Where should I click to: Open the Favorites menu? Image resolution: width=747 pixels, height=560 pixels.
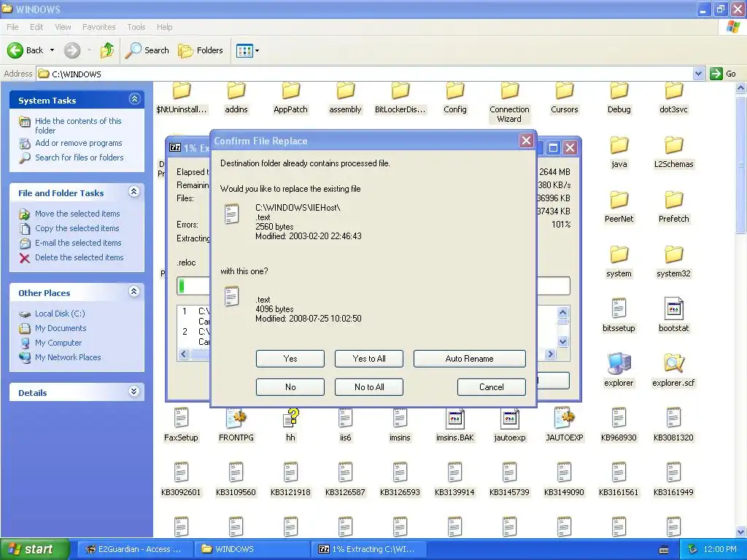click(98, 27)
